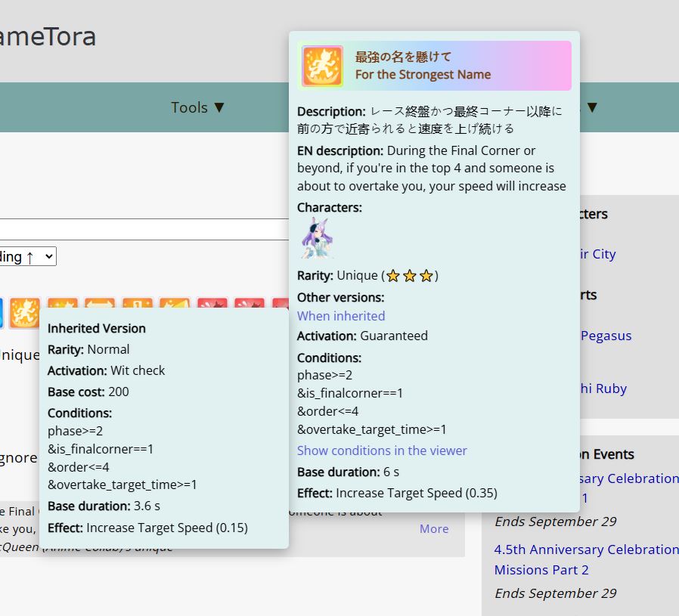Click the 'Characters:' label in the tooltip
This screenshot has width=679, height=616.
coord(330,207)
